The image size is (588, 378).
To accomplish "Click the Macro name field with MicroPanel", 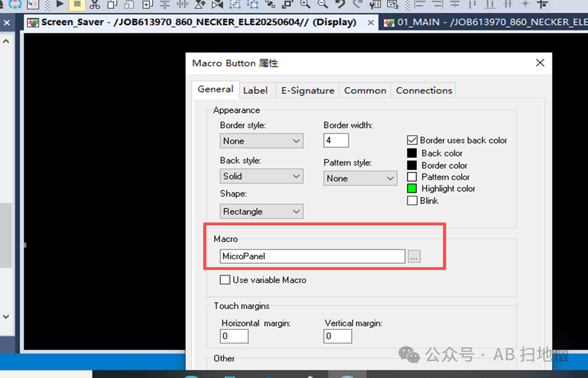I will pos(313,256).
